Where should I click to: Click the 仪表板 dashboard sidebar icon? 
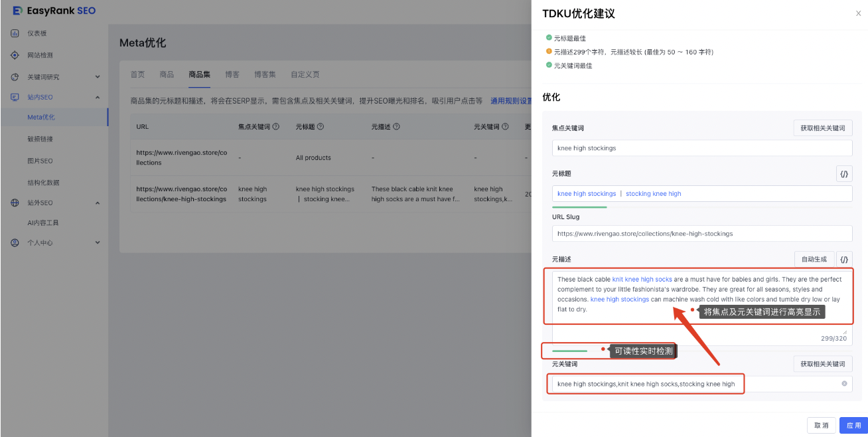15,33
